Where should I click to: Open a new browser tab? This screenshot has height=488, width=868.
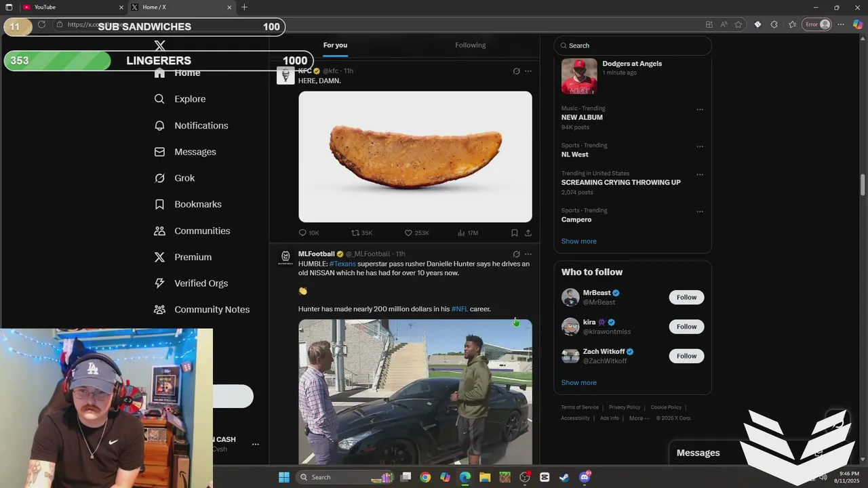(244, 7)
